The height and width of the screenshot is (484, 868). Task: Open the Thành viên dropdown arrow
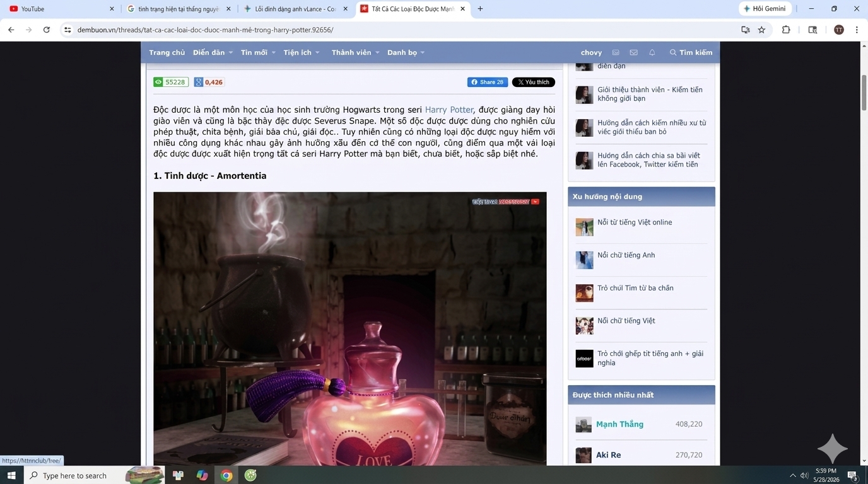[x=377, y=53]
